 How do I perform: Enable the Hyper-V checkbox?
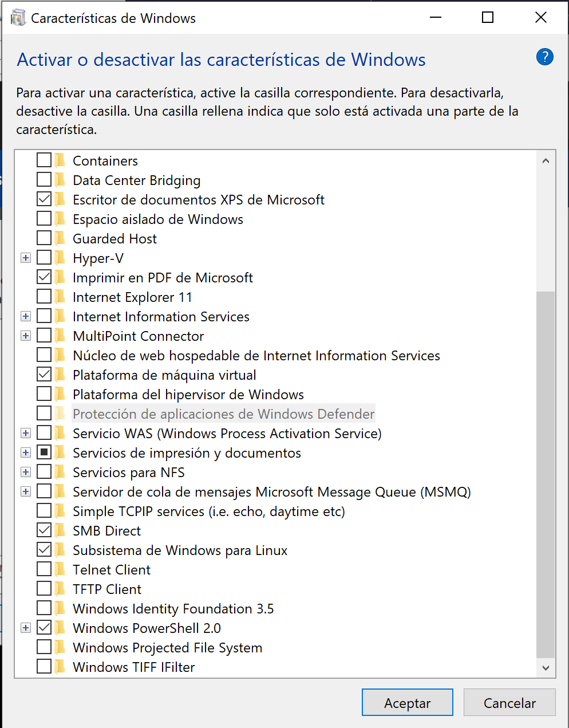click(44, 257)
